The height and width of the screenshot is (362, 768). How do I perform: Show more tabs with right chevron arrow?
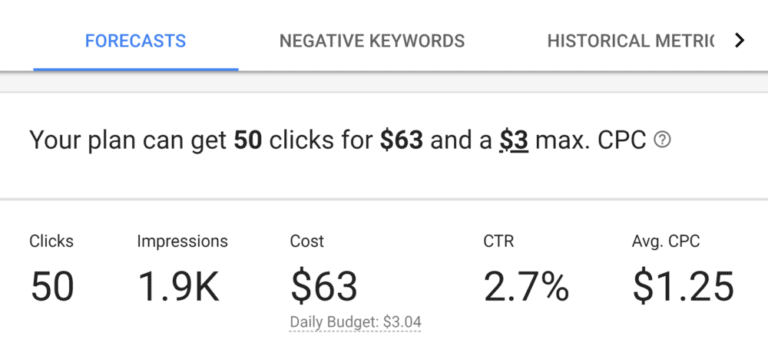(739, 41)
